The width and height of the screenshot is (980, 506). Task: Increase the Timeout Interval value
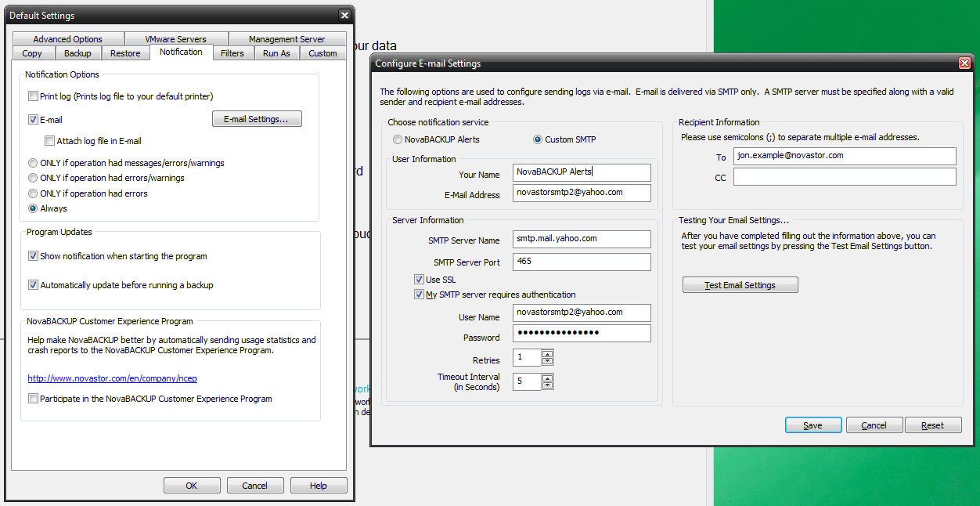(548, 378)
